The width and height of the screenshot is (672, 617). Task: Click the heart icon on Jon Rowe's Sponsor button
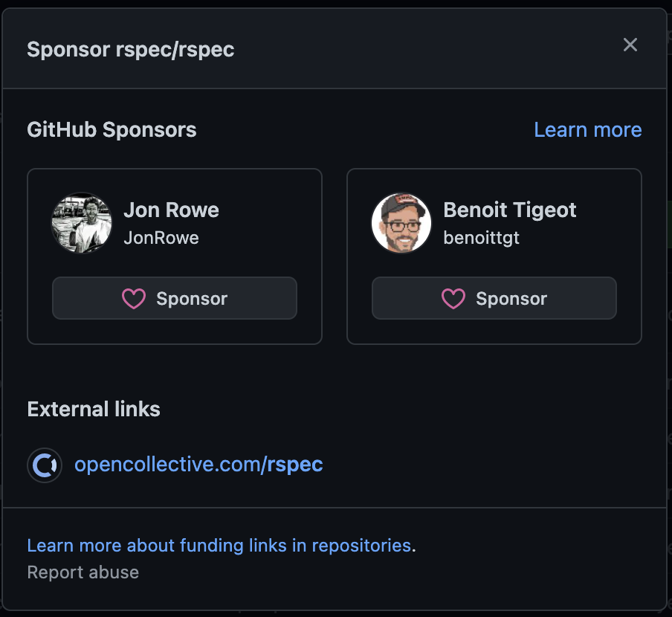tap(134, 299)
